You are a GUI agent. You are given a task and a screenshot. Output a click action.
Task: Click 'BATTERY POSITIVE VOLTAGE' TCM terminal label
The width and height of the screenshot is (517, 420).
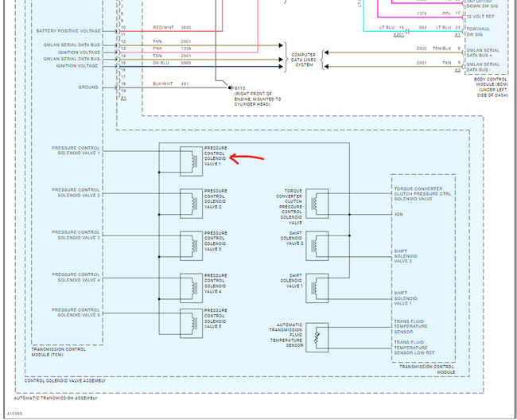pos(68,31)
